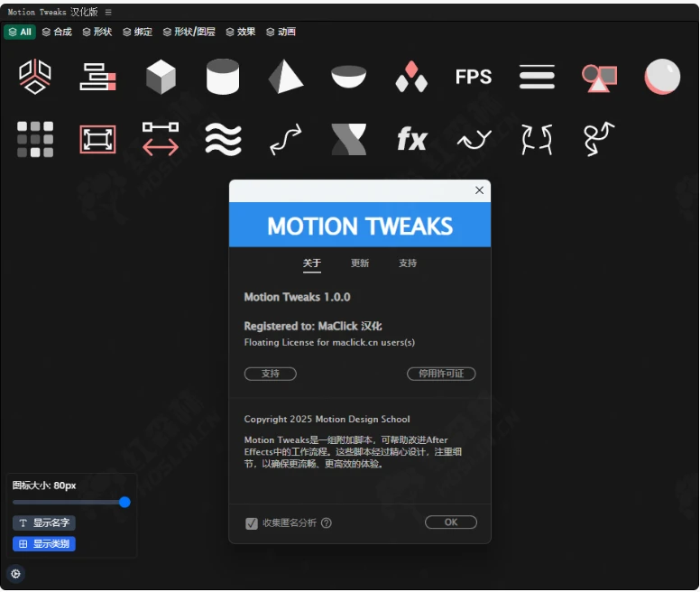Select the 形状 category filter
The height and width of the screenshot is (592, 700).
(x=97, y=32)
